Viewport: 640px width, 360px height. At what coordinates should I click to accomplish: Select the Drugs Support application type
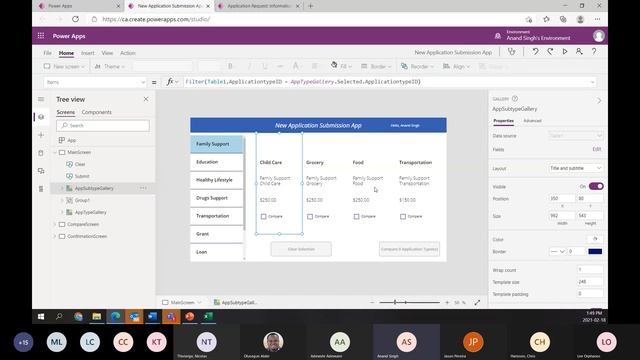[217, 198]
